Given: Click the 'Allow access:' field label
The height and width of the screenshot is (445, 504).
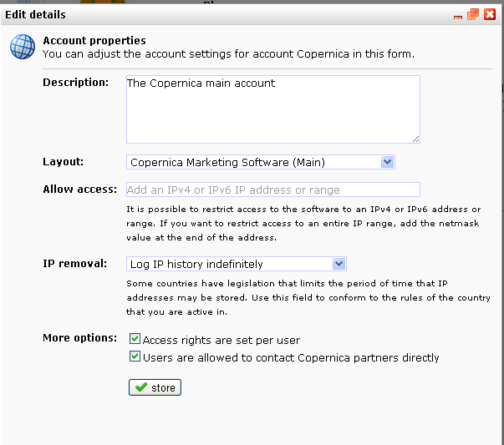Looking at the screenshot, I should click(79, 189).
